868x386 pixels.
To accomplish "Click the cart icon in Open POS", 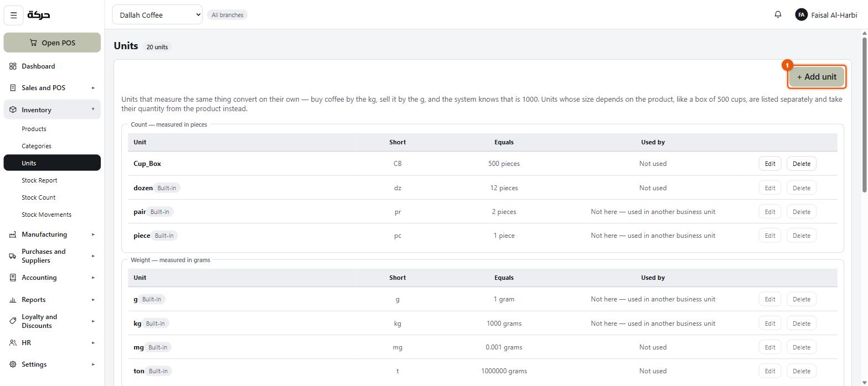I will tap(33, 43).
